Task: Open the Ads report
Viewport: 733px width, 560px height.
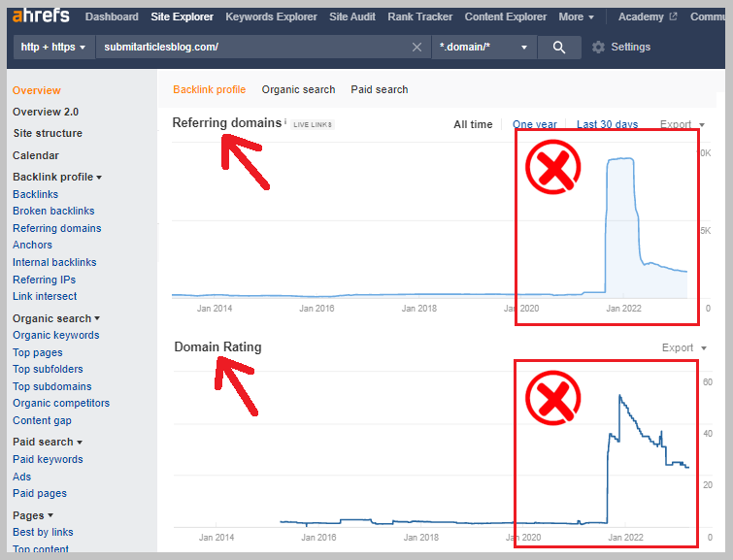Action: 21,477
